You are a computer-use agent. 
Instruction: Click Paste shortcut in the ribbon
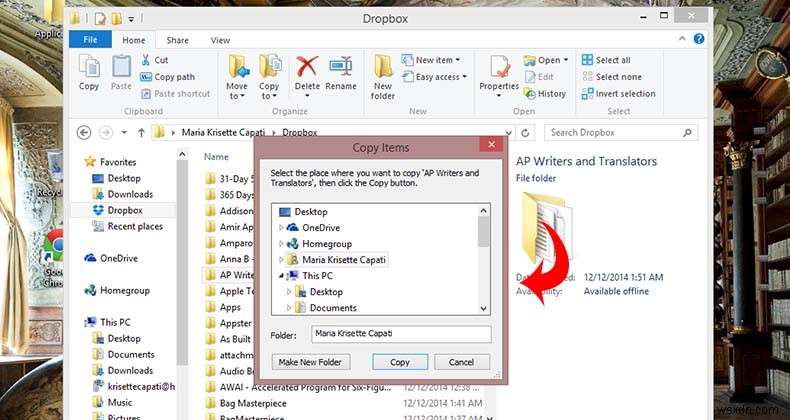175,94
